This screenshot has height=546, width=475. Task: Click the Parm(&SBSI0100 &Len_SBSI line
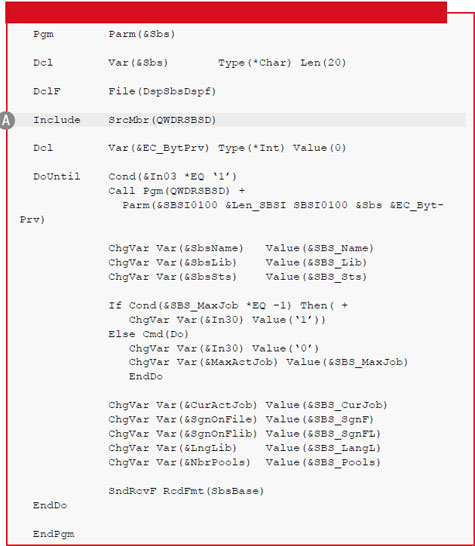click(x=283, y=205)
